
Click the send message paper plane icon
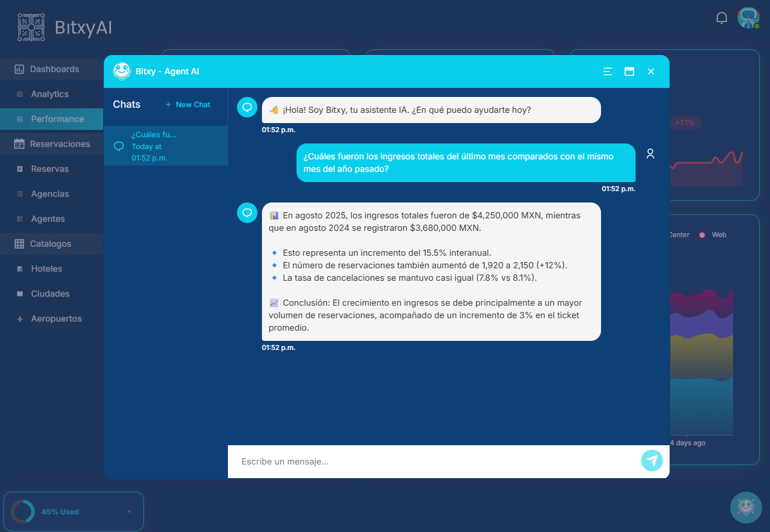point(651,461)
